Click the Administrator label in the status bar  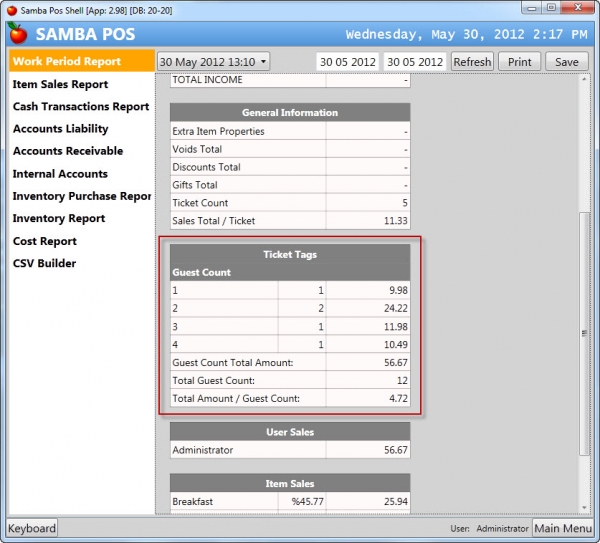tap(502, 528)
